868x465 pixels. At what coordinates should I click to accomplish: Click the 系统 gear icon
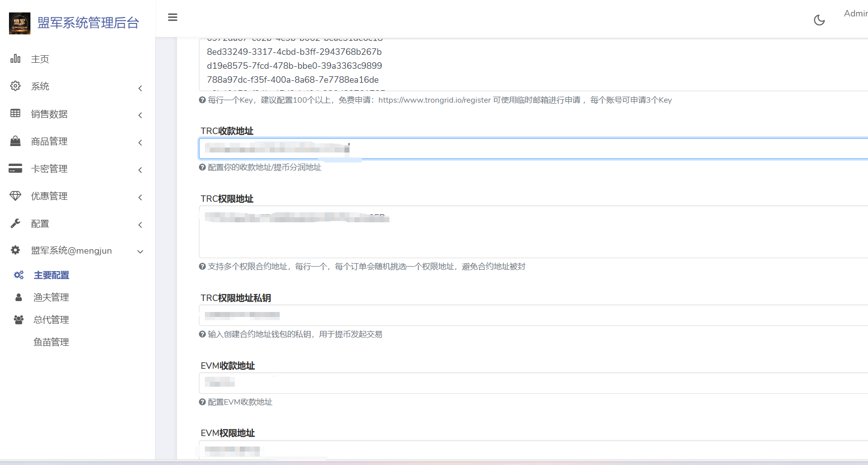[x=15, y=86]
